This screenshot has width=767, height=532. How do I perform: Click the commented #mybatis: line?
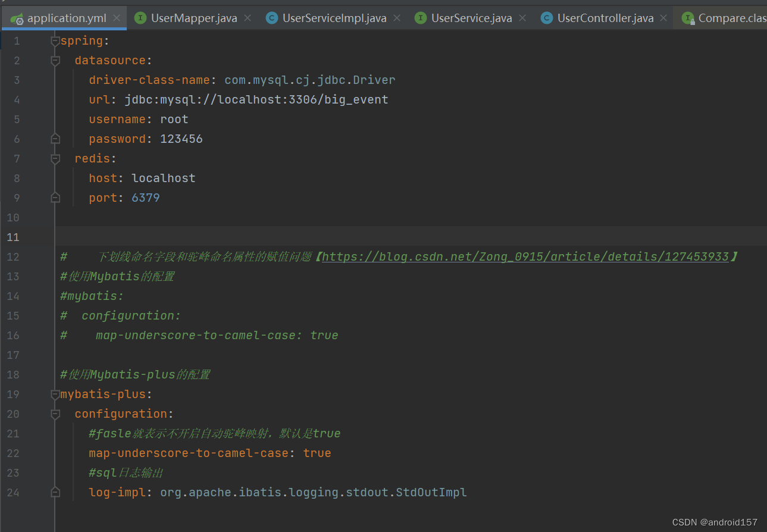pos(92,296)
